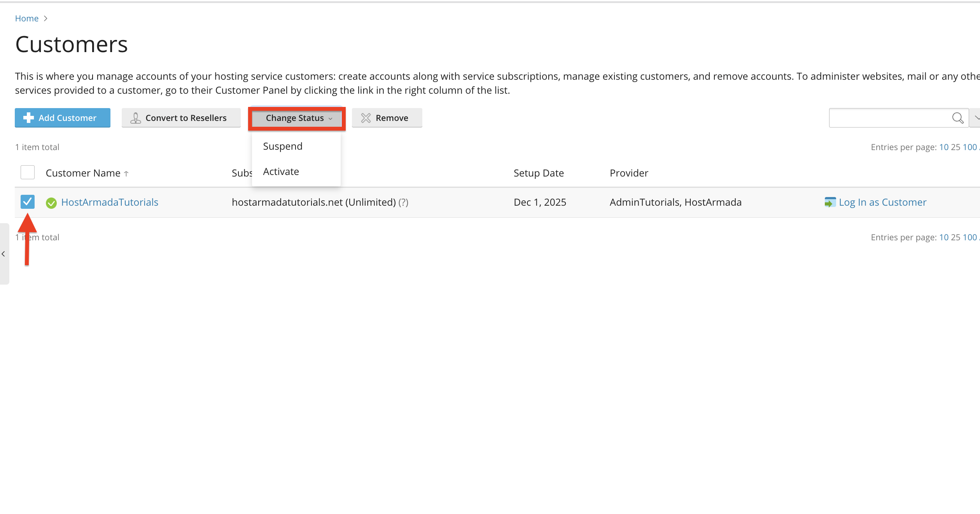Toggle the select-all customers checkbox
Screen dimensions: 980x514
28,172
